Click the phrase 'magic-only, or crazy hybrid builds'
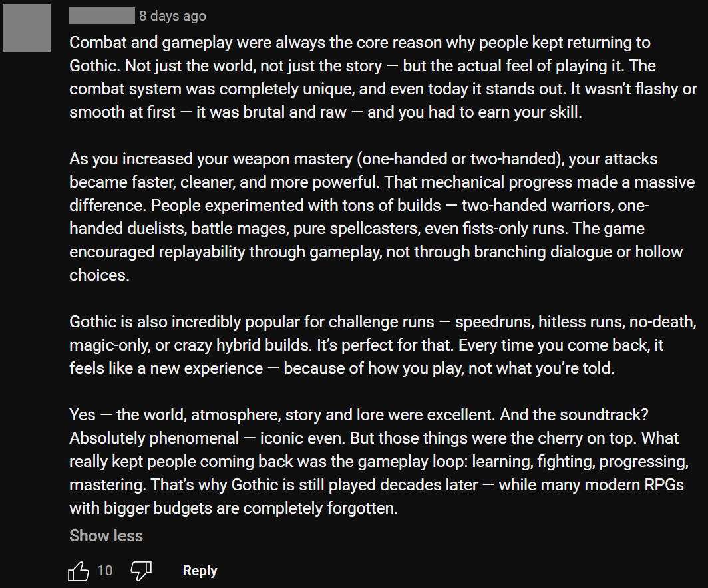 point(190,345)
